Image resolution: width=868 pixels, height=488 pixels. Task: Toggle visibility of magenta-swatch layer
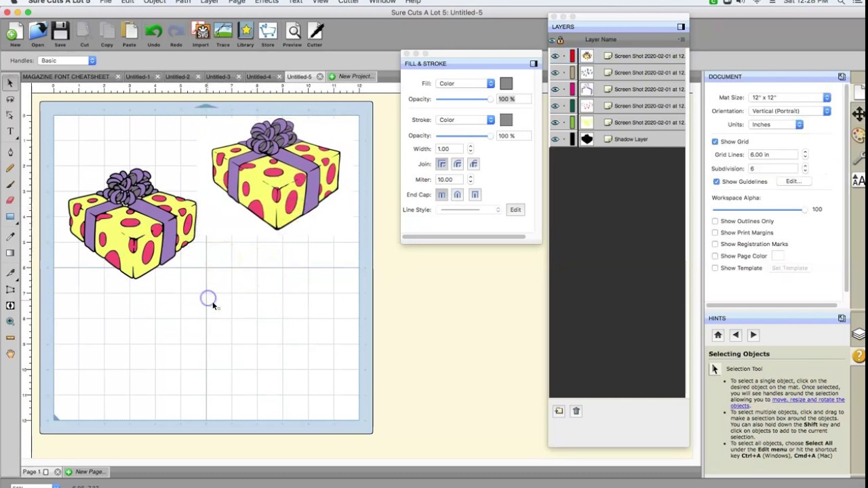555,89
